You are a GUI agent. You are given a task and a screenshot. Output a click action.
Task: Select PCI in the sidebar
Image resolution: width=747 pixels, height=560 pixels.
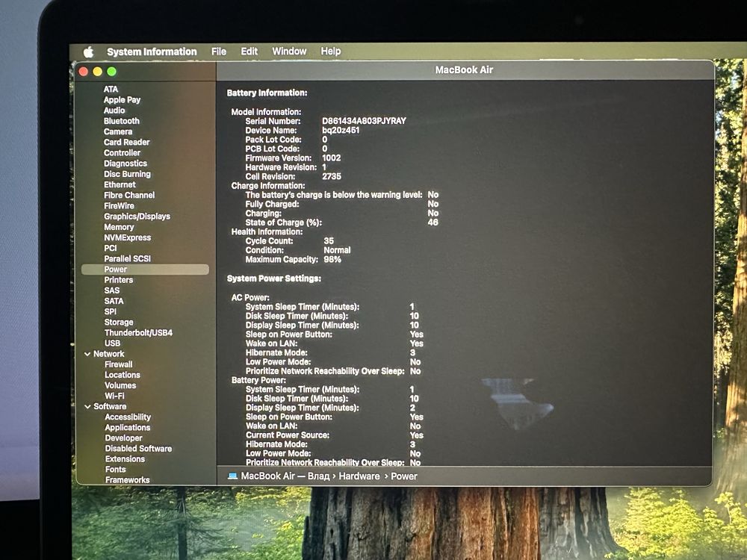[110, 248]
